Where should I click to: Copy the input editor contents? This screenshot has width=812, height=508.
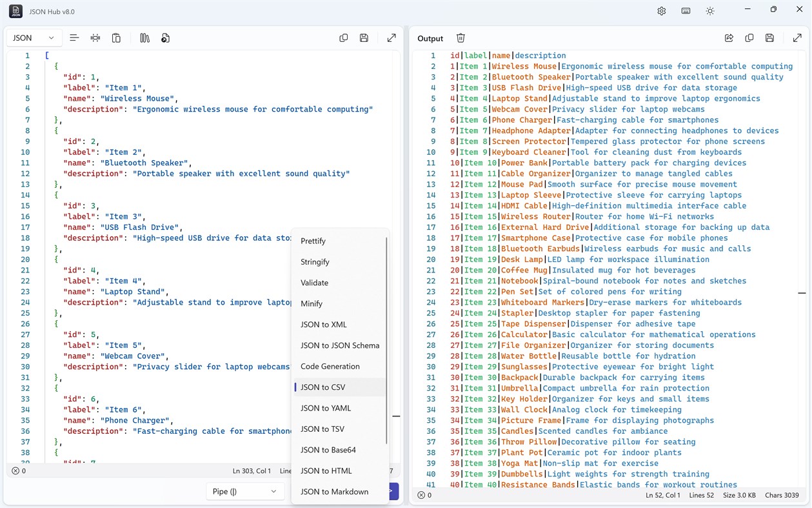point(344,38)
